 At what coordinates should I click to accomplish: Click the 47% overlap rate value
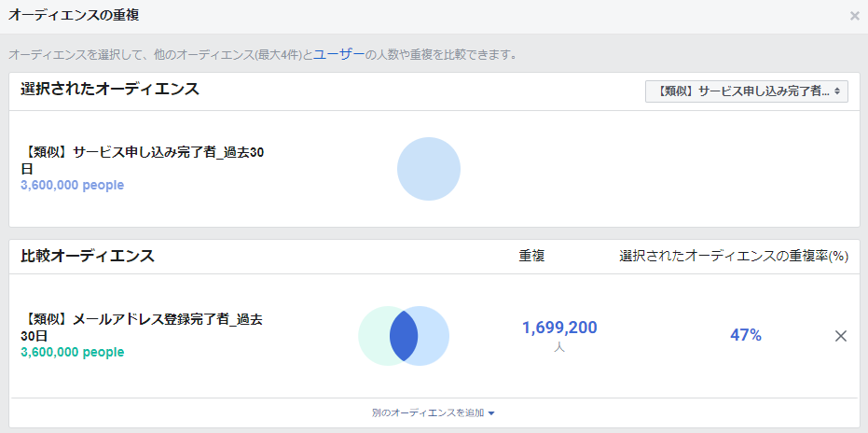tap(746, 335)
